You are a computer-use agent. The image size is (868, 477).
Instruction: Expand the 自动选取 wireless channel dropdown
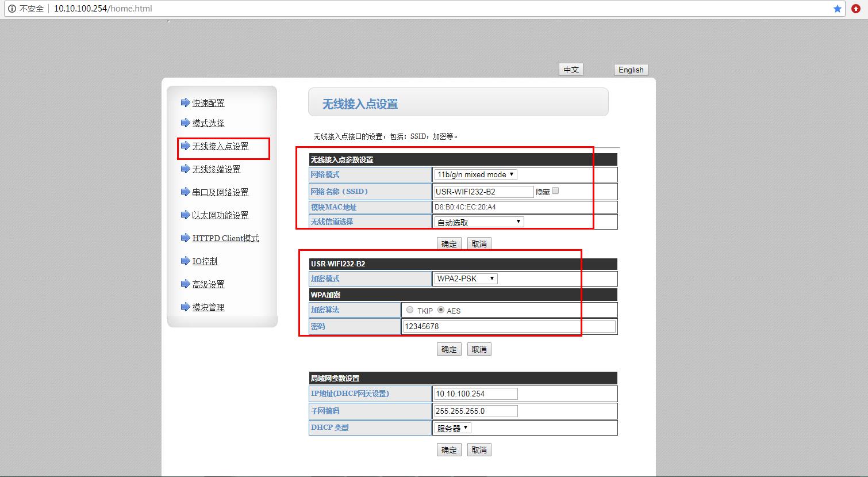pyautogui.click(x=479, y=222)
